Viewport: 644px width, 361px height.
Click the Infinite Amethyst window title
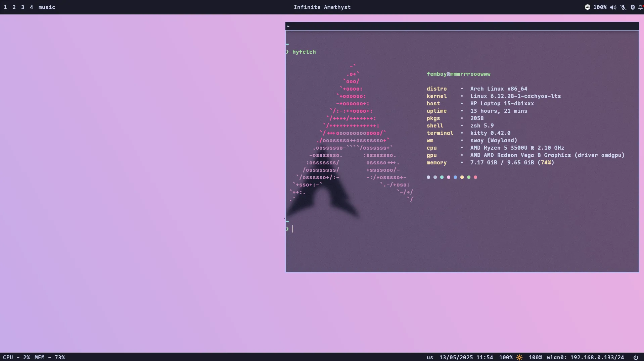(x=322, y=7)
